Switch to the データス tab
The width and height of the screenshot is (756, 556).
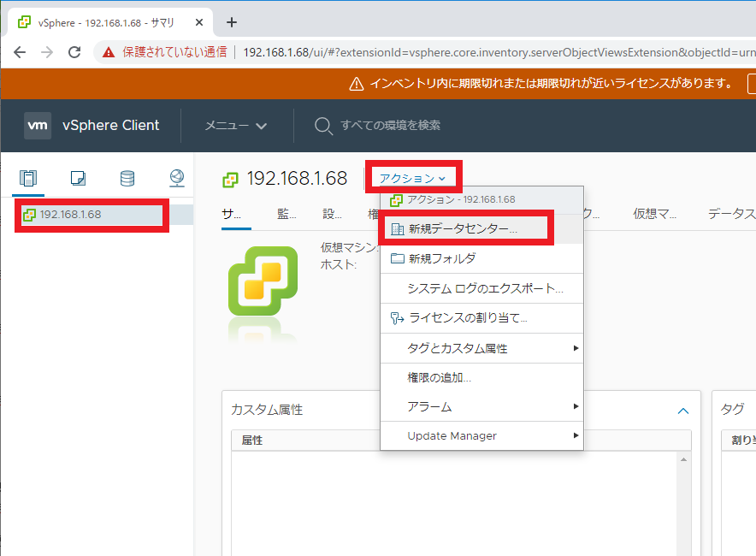(x=731, y=214)
